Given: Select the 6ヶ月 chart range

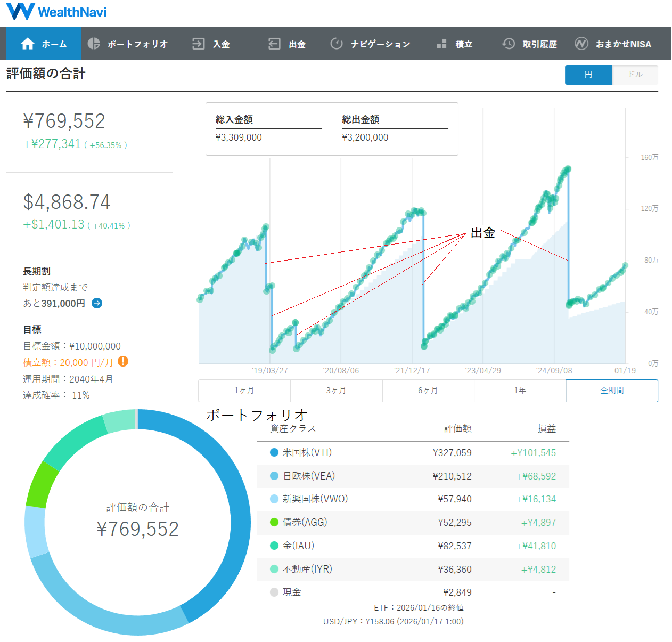Looking at the screenshot, I should click(x=428, y=391).
